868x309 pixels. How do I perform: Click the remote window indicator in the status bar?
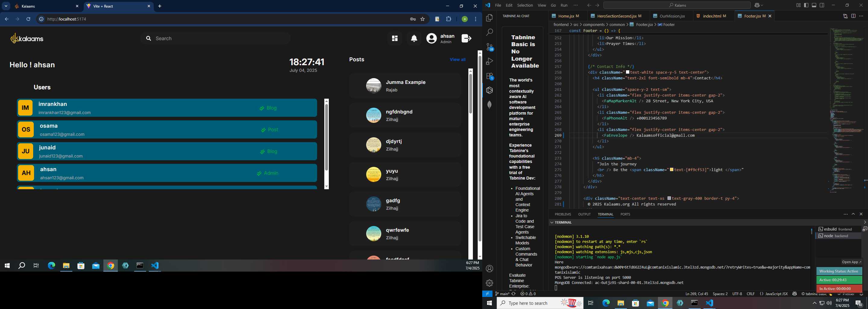(487, 294)
